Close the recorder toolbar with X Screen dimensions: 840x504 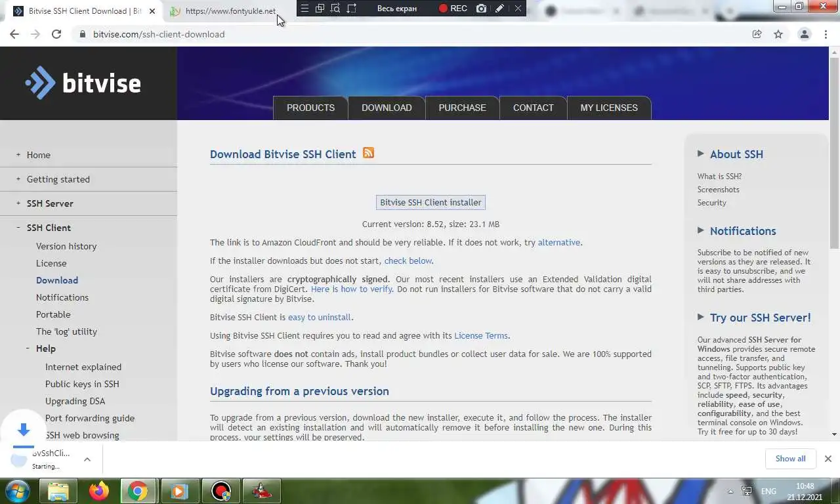[518, 9]
